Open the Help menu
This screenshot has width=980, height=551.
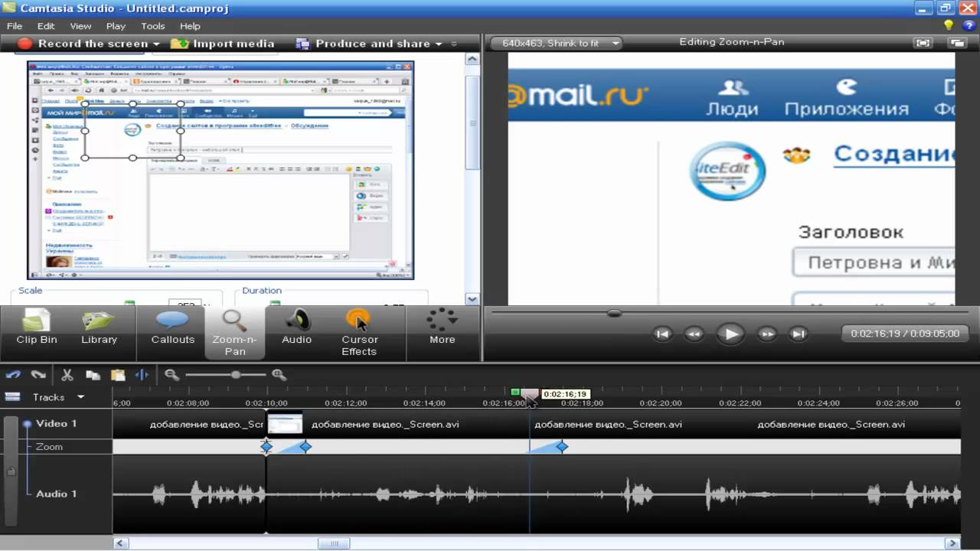190,26
